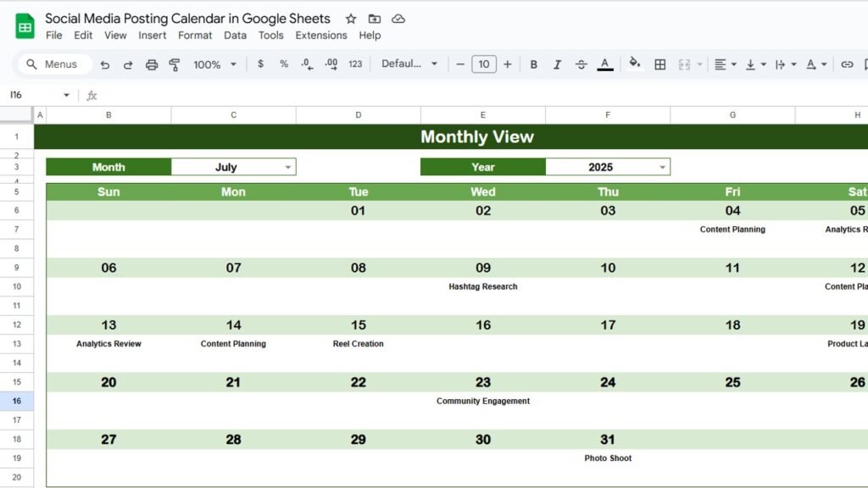Insert a link into the cell
Viewport: 868px width, 488px height.
845,64
